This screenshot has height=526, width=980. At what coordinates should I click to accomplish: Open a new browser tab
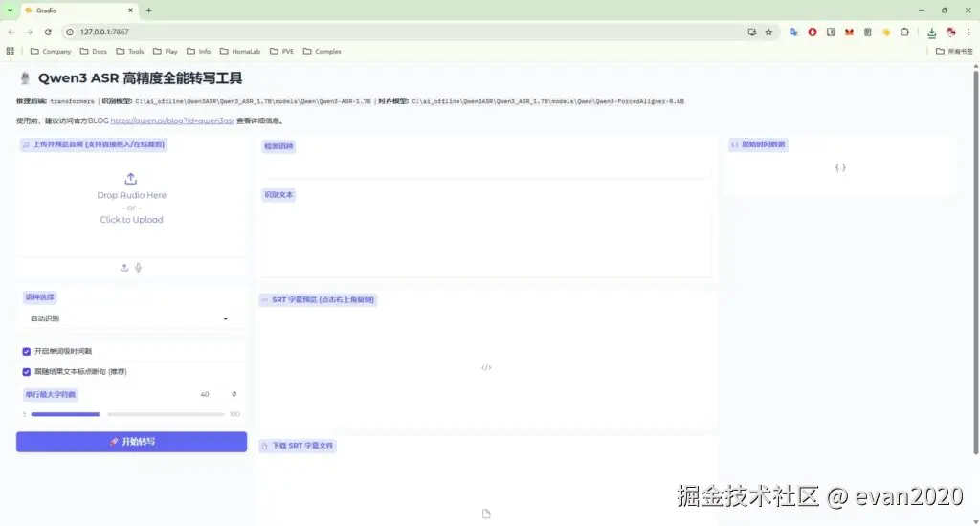tap(148, 10)
